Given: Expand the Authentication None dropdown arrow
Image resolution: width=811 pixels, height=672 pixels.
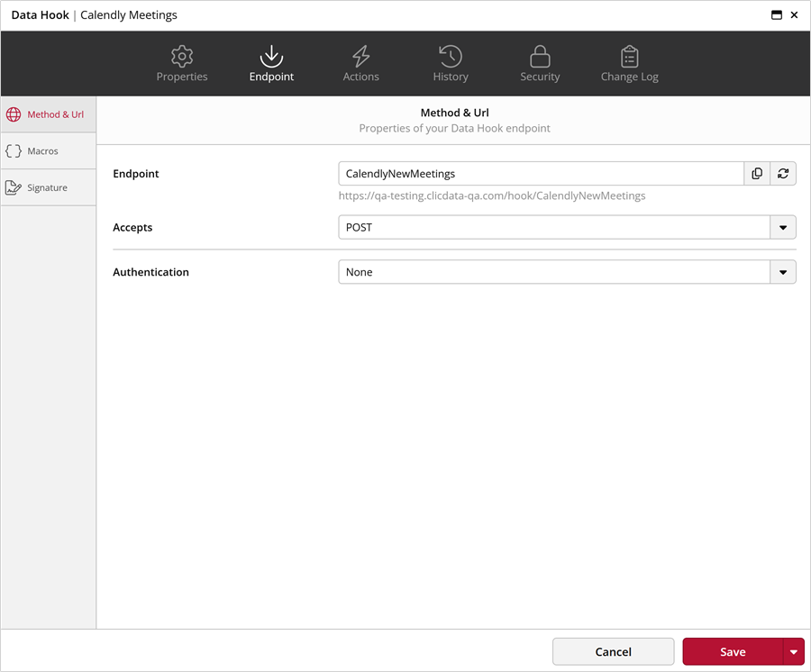Looking at the screenshot, I should (783, 272).
